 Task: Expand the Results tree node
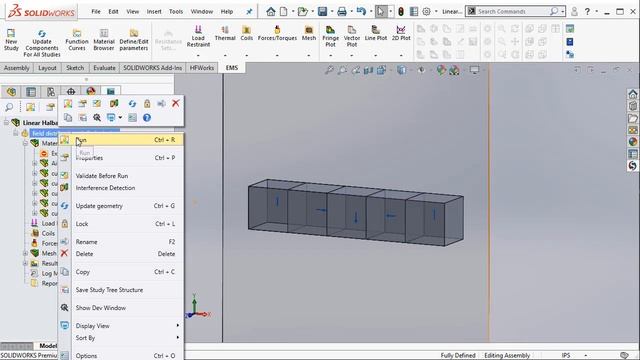tap(25, 263)
